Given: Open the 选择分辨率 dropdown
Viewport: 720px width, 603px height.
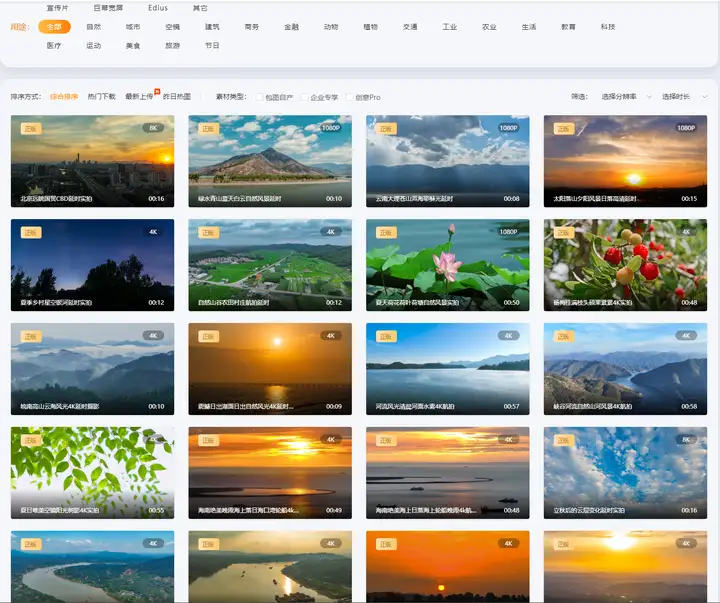Looking at the screenshot, I should point(626,97).
